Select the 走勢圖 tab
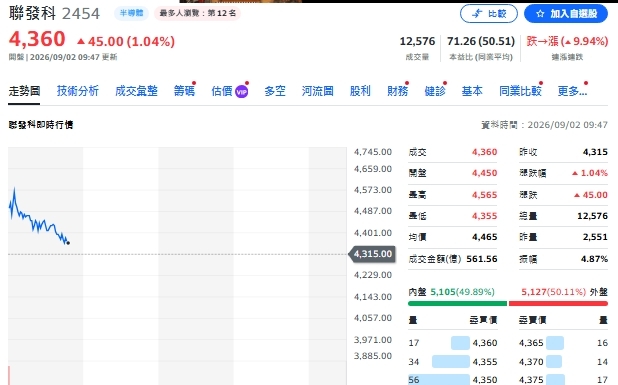The width and height of the screenshot is (618, 385). (24, 91)
